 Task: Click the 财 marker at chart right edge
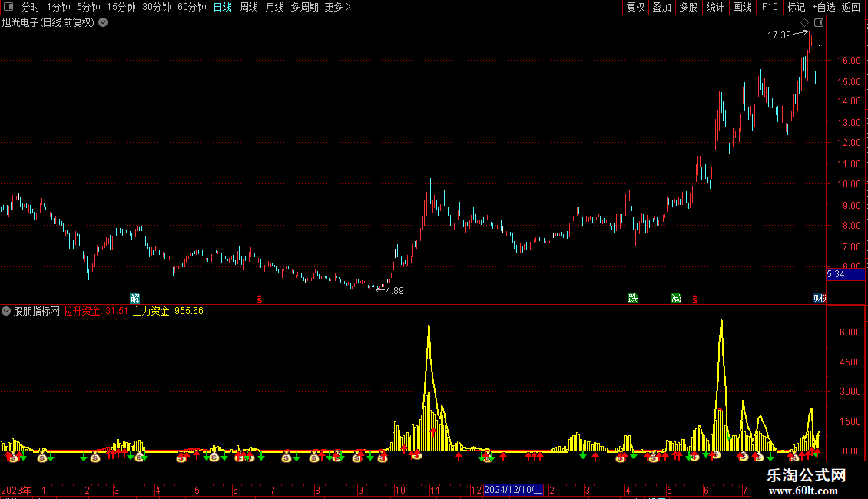coord(820,299)
